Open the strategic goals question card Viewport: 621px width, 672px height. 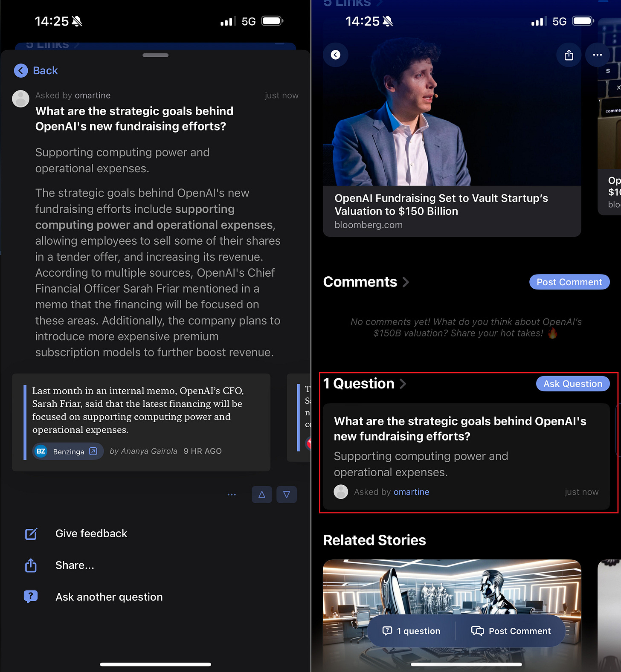466,456
